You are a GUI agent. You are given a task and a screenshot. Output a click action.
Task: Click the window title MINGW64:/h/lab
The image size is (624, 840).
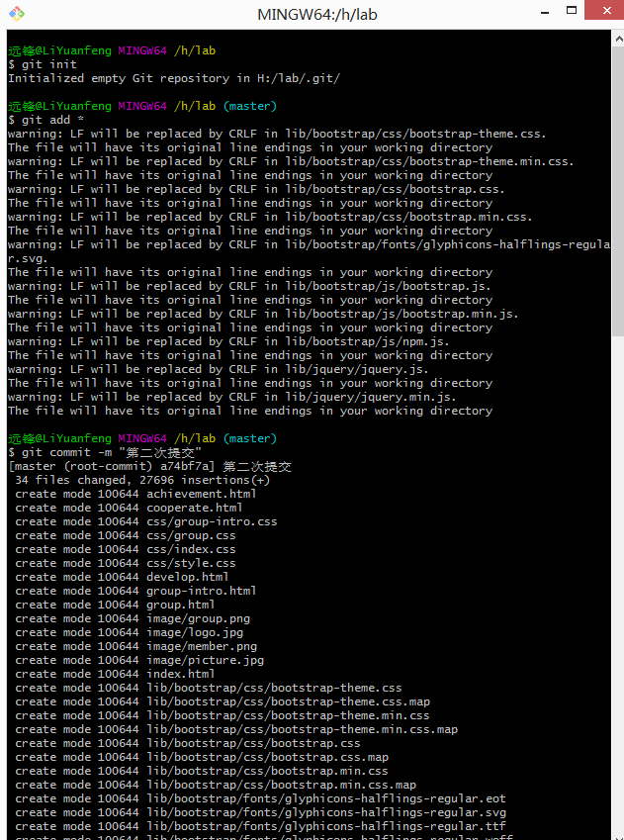tap(317, 14)
